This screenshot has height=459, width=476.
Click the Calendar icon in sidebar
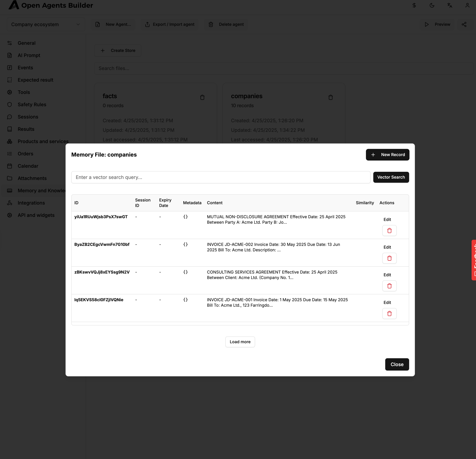click(10, 166)
